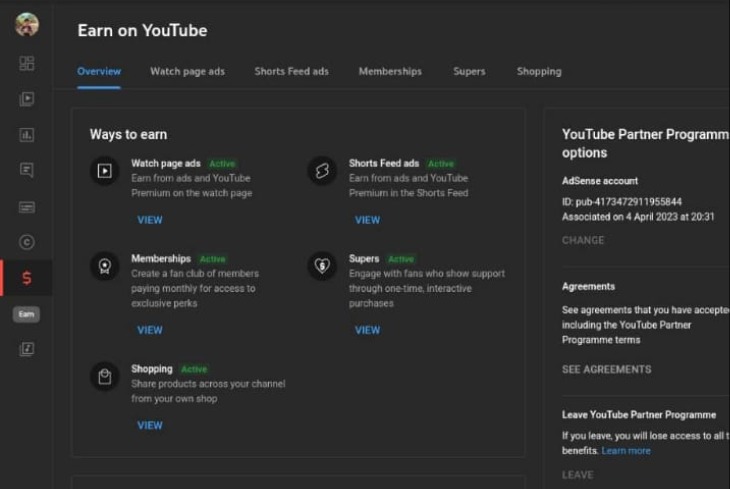Click the 'Shorts Feed ads' card title
The image size is (730, 489).
click(x=384, y=163)
